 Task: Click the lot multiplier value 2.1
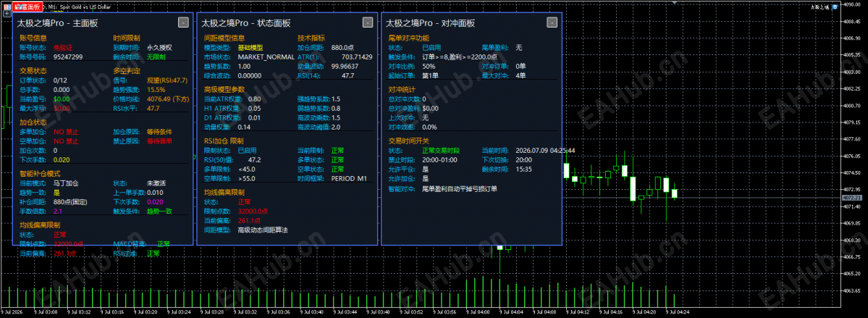click(x=58, y=211)
